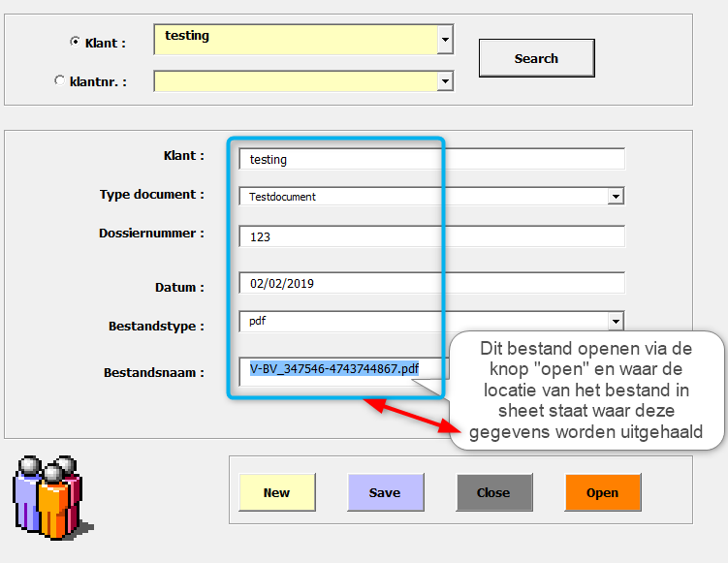Click the Klant detail text field
The width and height of the screenshot is (728, 563).
pyautogui.click(x=431, y=159)
